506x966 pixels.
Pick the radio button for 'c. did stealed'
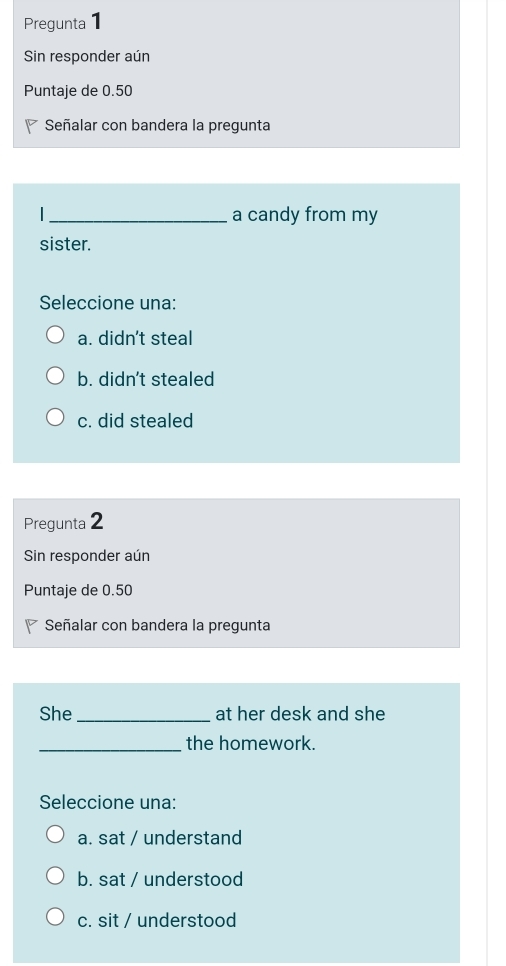coord(55,418)
